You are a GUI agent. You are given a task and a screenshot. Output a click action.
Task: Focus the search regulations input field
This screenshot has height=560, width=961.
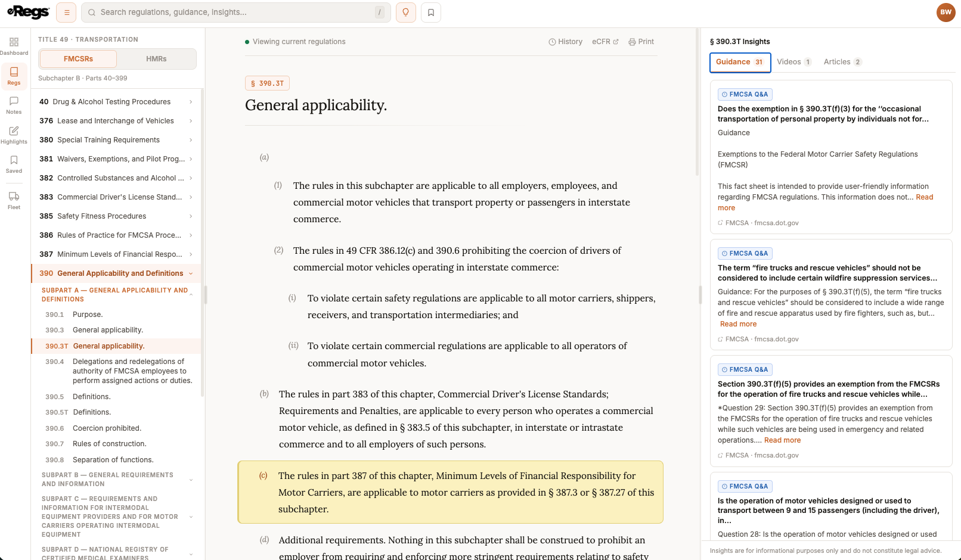[x=236, y=13]
